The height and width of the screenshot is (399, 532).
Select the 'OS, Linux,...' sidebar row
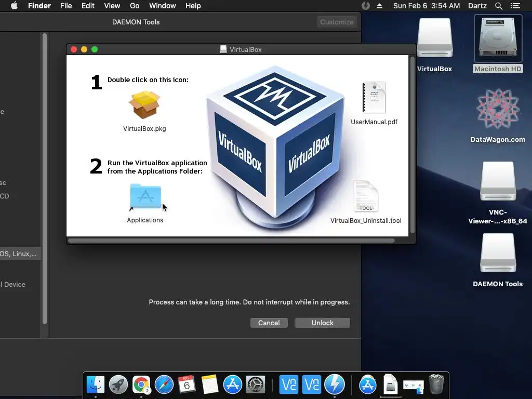pos(20,254)
